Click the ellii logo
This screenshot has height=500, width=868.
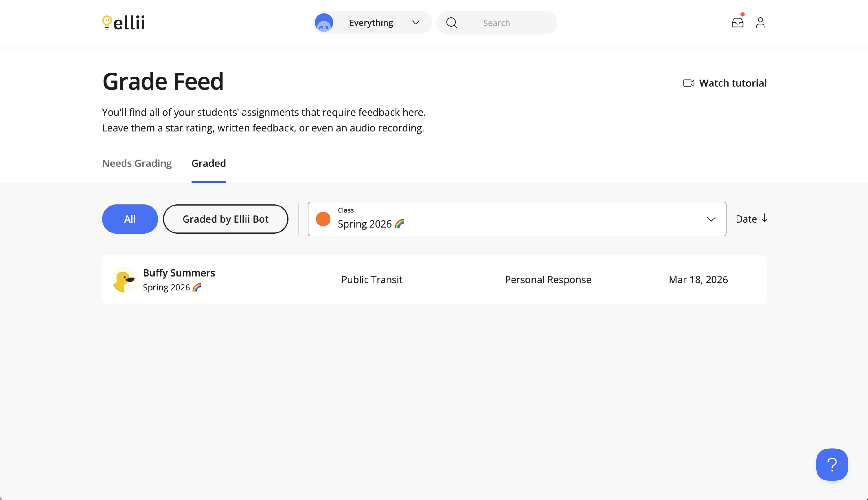124,23
